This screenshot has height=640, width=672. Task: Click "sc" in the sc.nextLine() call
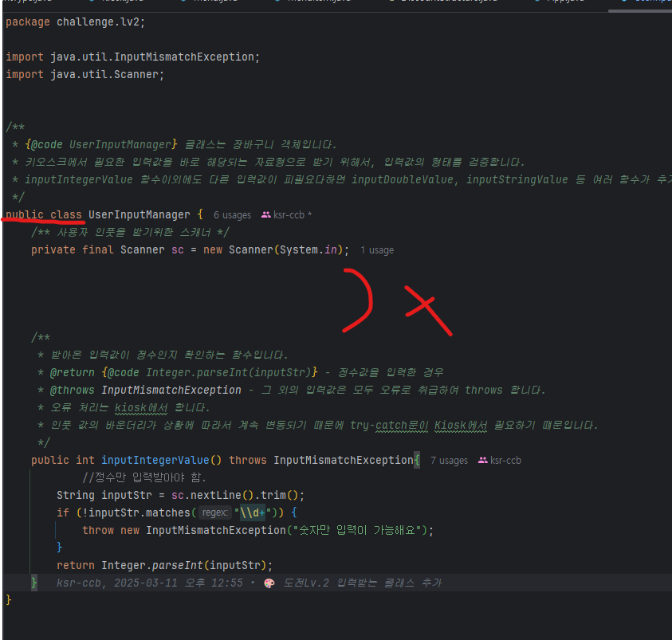pyautogui.click(x=178, y=495)
